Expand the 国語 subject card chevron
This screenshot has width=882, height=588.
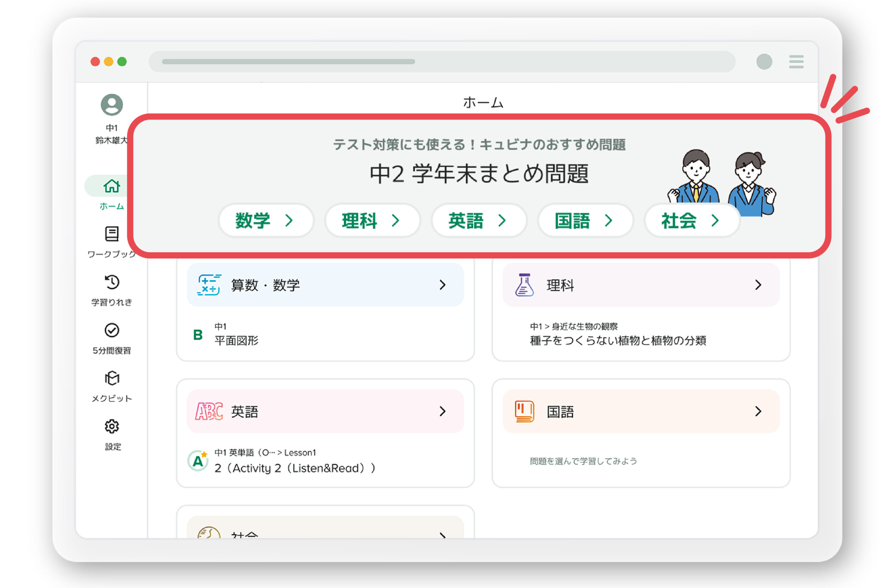tap(758, 411)
